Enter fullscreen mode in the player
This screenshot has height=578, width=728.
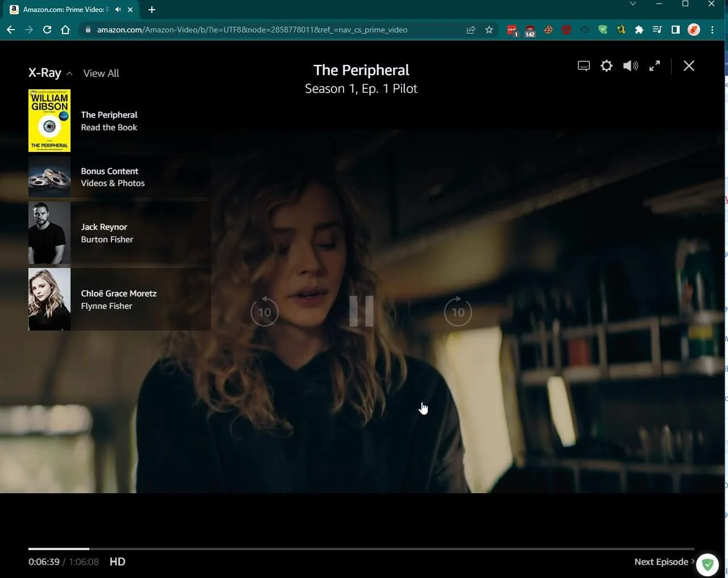coord(655,66)
